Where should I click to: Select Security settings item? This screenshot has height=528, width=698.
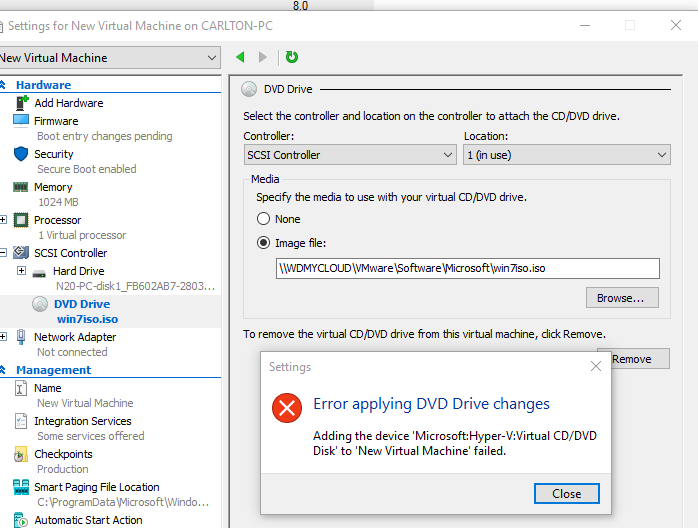tap(54, 154)
